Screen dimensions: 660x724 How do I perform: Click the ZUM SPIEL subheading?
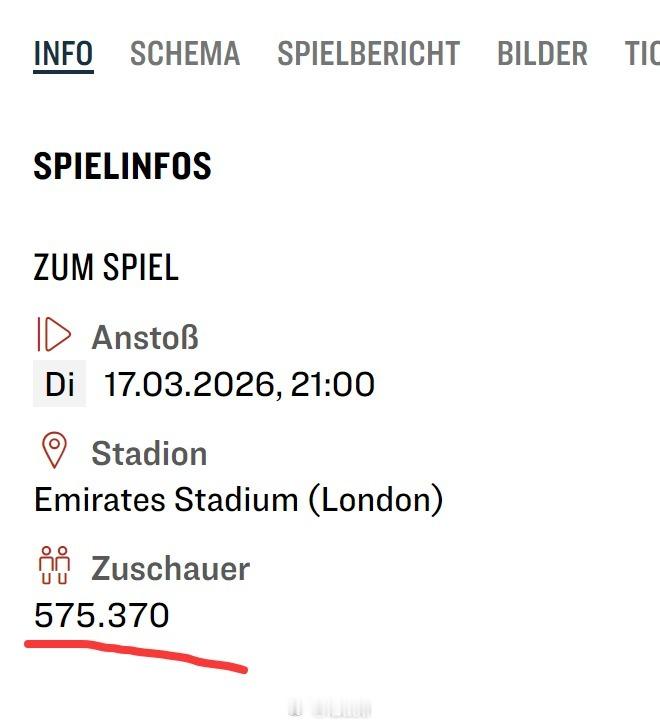pos(106,268)
